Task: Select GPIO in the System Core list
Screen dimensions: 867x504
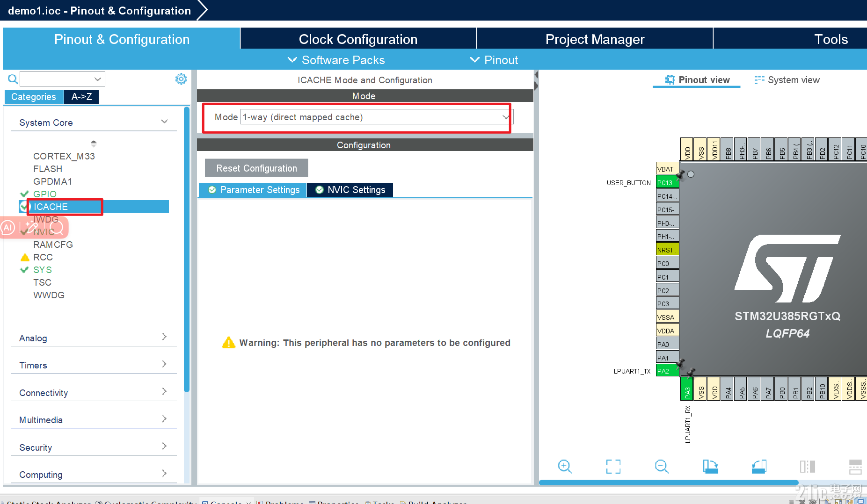Action: pos(45,194)
